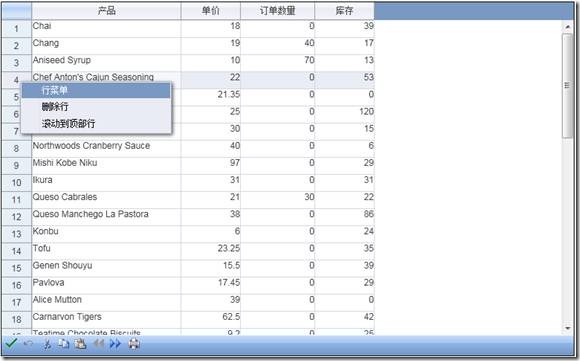Screen dimensions: 580x361
Task: Click unit price 21.35 cell
Action: coord(211,97)
